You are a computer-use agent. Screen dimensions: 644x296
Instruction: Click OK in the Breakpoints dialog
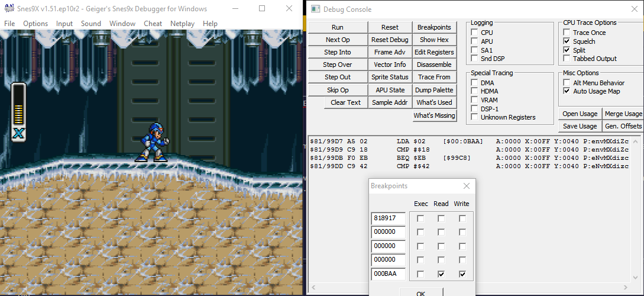(421, 292)
